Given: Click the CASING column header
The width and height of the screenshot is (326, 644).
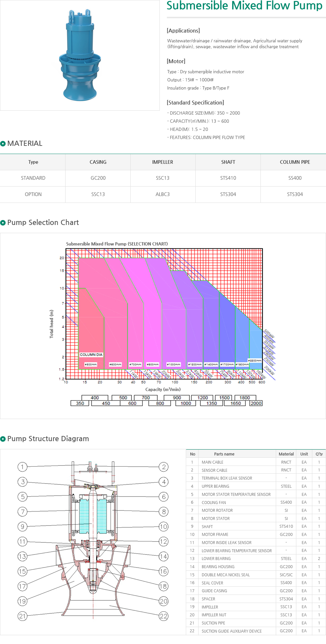Looking at the screenshot, I should point(98,162).
